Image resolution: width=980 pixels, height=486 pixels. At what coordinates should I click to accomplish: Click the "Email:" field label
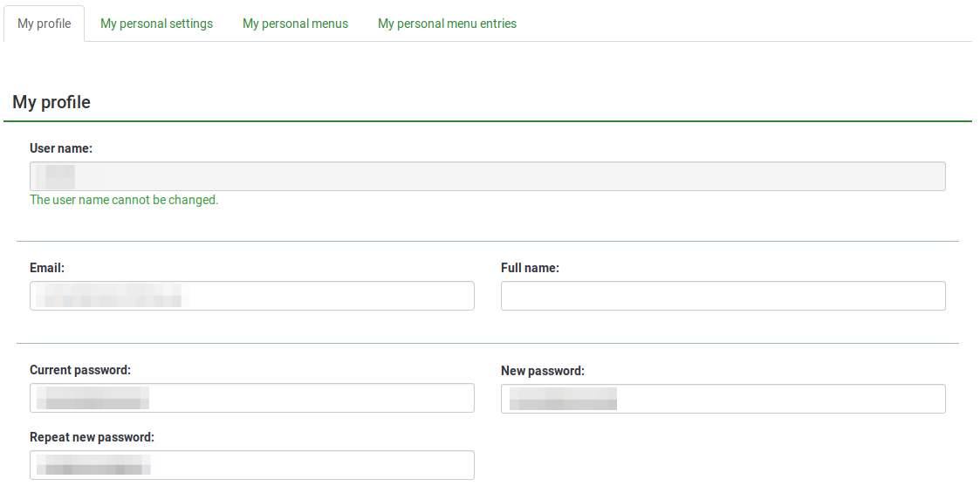47,268
